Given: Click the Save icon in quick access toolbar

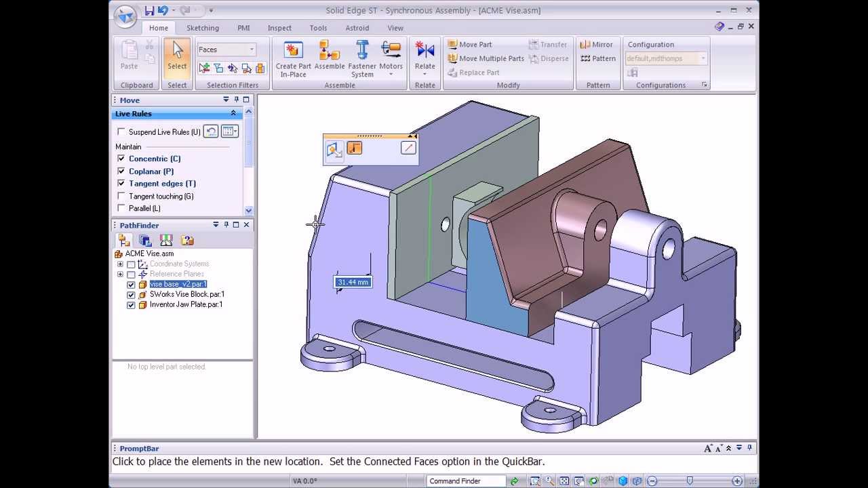Looking at the screenshot, I should tap(149, 10).
